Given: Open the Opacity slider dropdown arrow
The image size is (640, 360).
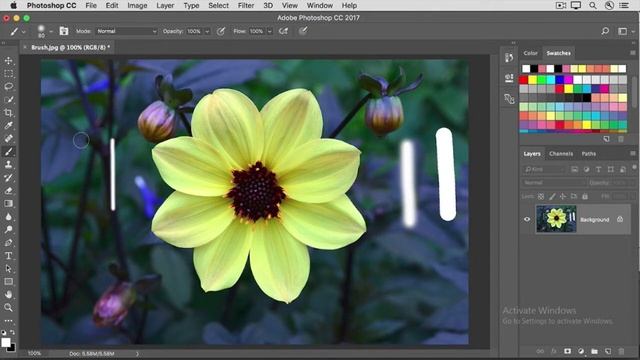Looking at the screenshot, I should pos(207,31).
